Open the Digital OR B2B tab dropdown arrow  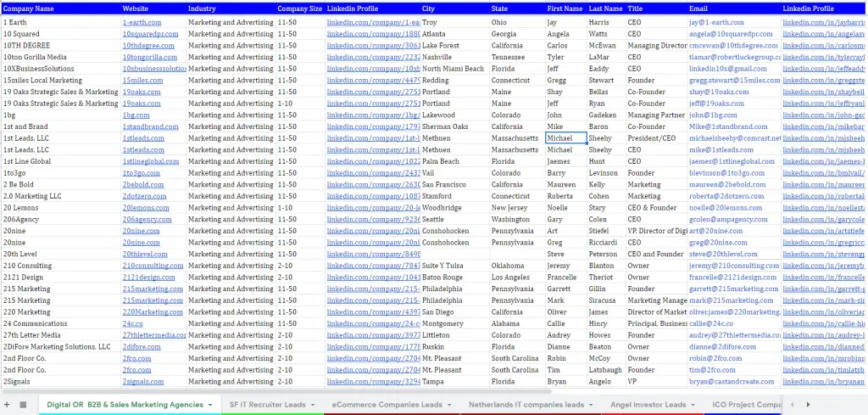point(210,405)
